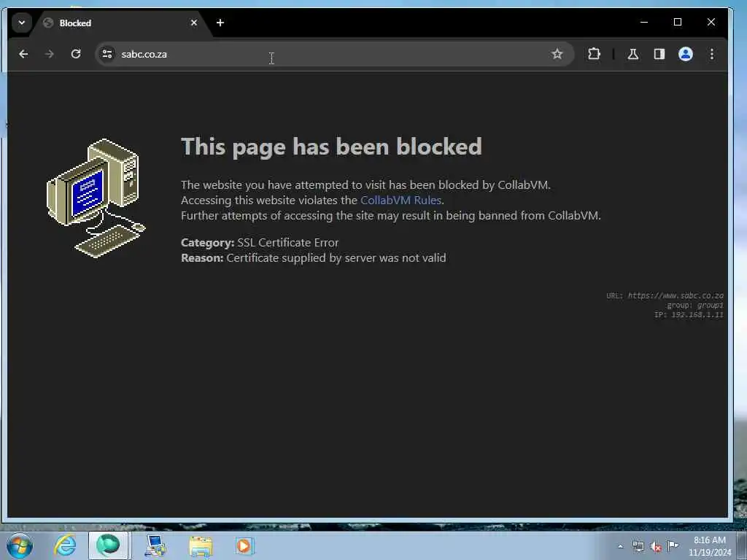Viewport: 747px width, 560px height.
Task: Open the Windows Start menu
Action: click(x=20, y=545)
